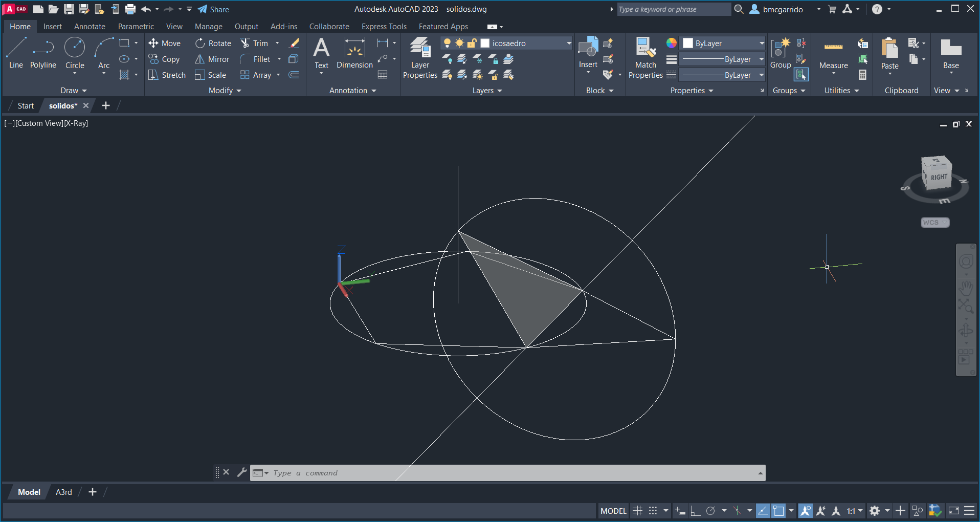
Task: Switch to the Annotate ribbon tab
Action: click(x=90, y=27)
